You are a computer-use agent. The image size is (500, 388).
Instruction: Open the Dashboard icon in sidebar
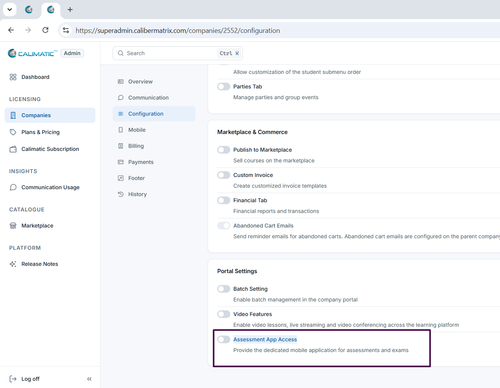click(13, 77)
